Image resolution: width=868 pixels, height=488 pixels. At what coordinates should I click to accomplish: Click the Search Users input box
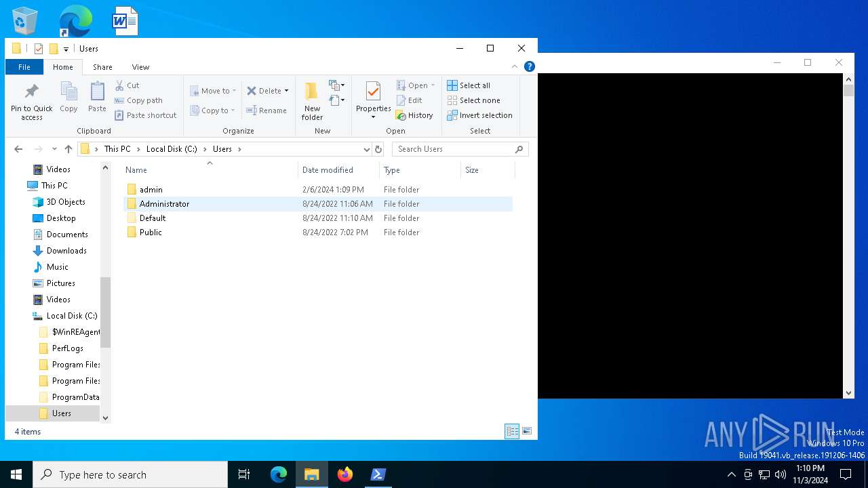(460, 149)
